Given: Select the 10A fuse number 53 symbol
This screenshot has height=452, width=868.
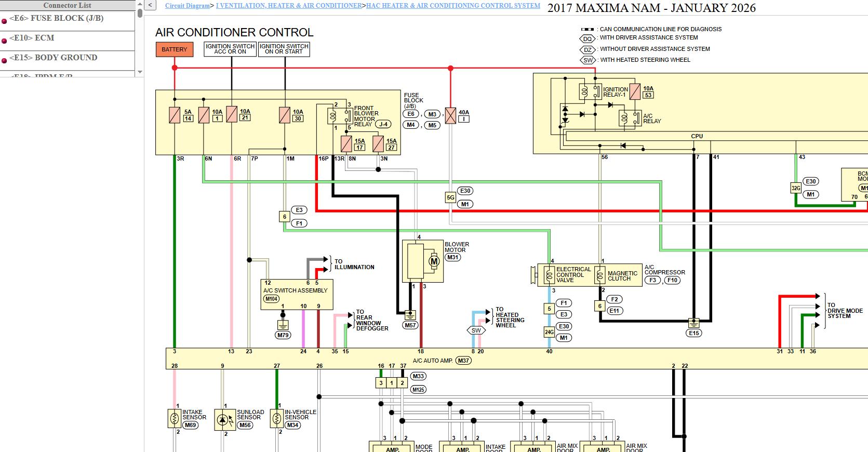Looking at the screenshot, I should (635, 91).
